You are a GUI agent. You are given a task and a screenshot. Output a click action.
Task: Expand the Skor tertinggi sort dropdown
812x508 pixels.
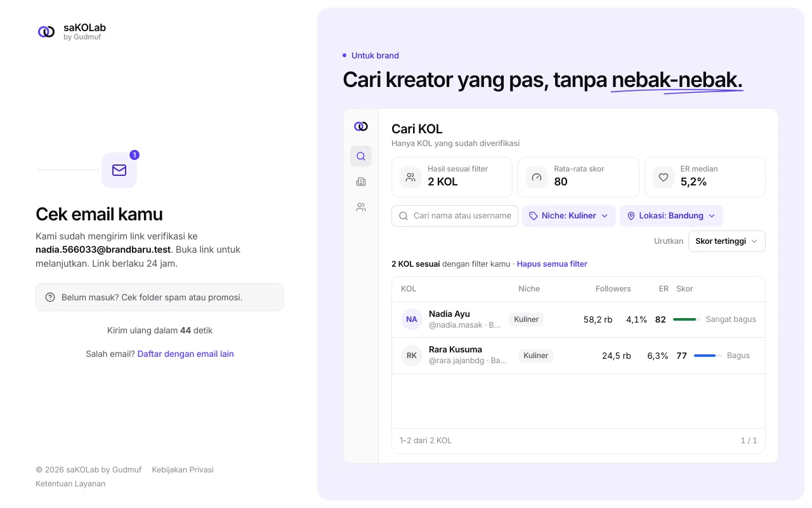point(727,241)
